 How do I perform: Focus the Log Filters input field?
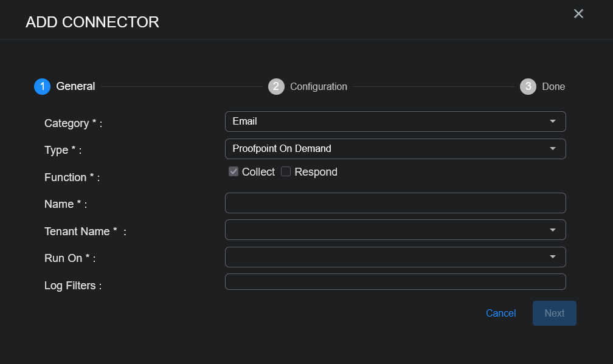395,282
